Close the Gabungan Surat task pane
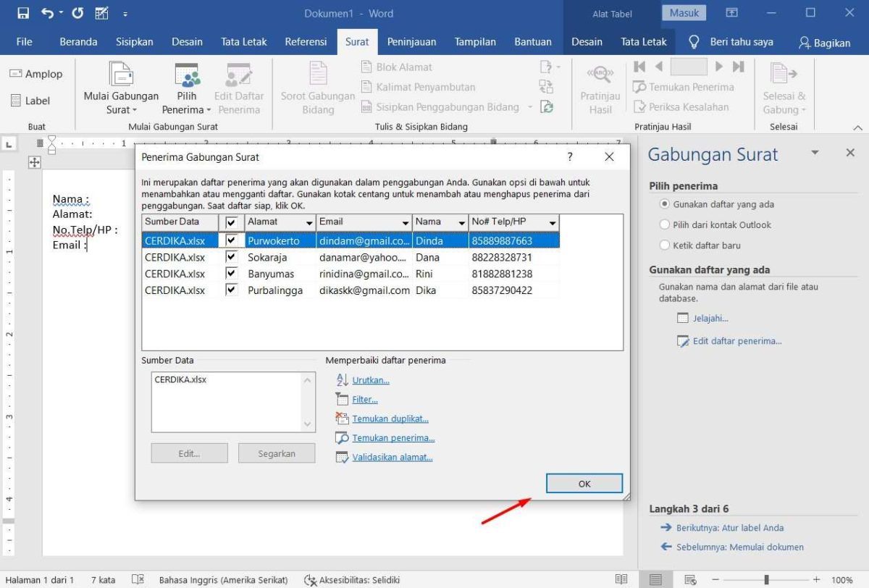This screenshot has width=869, height=588. point(850,153)
